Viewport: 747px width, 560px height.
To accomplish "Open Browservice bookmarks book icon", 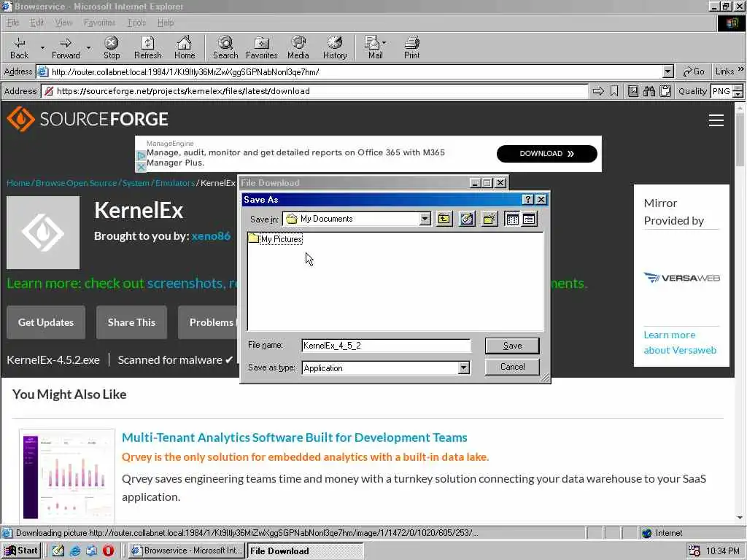I will coord(633,91).
